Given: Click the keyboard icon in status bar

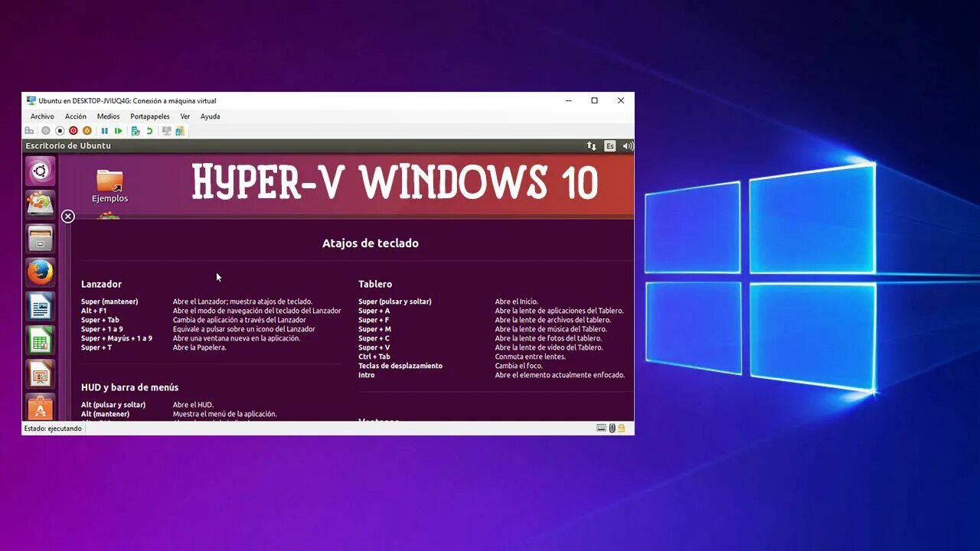Looking at the screenshot, I should (602, 428).
